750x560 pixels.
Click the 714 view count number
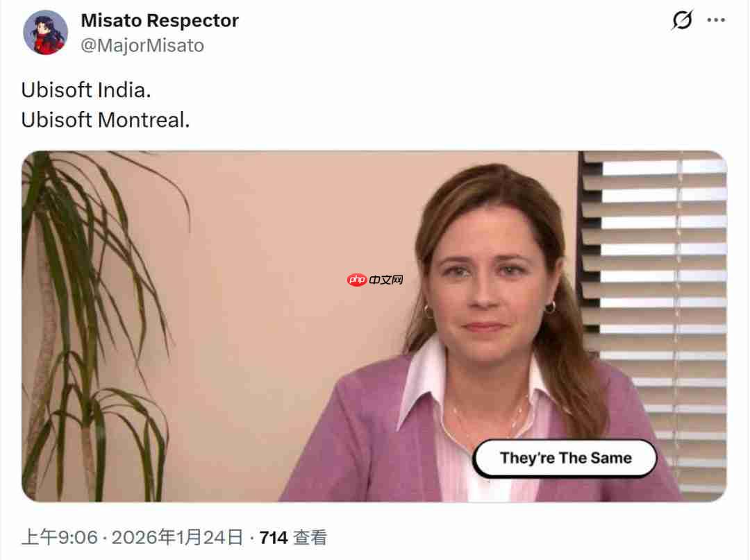point(274,538)
